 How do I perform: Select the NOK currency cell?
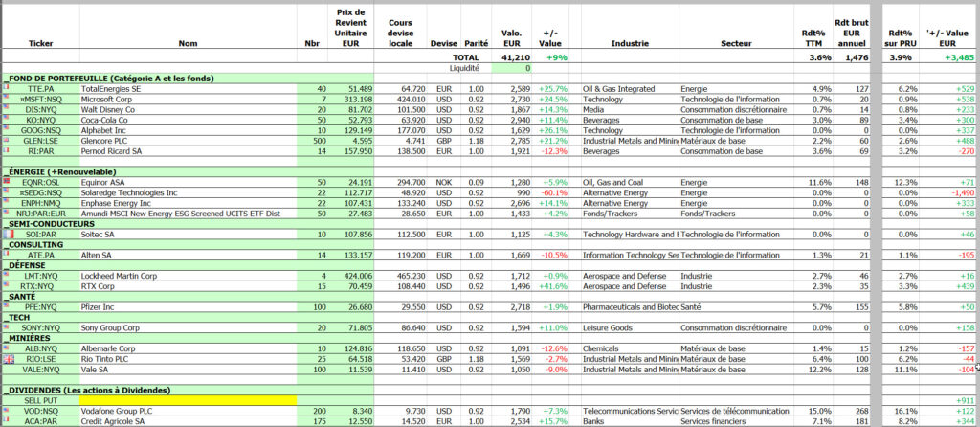click(x=444, y=182)
